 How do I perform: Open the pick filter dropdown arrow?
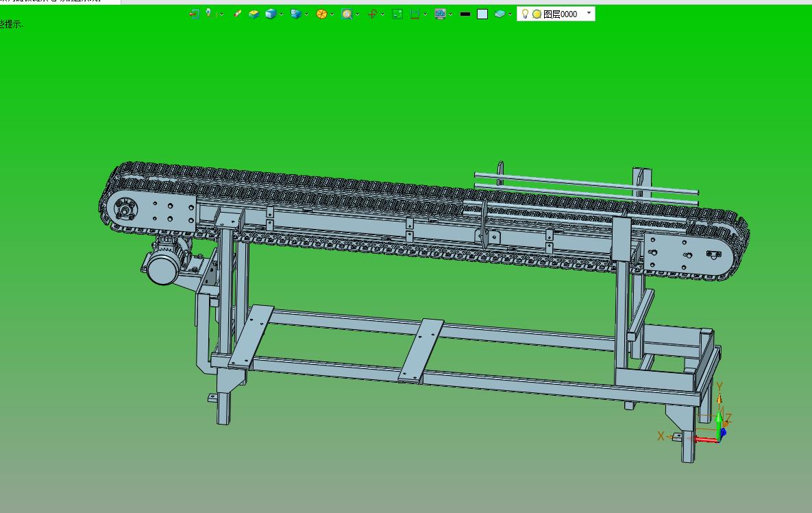[x=221, y=14]
